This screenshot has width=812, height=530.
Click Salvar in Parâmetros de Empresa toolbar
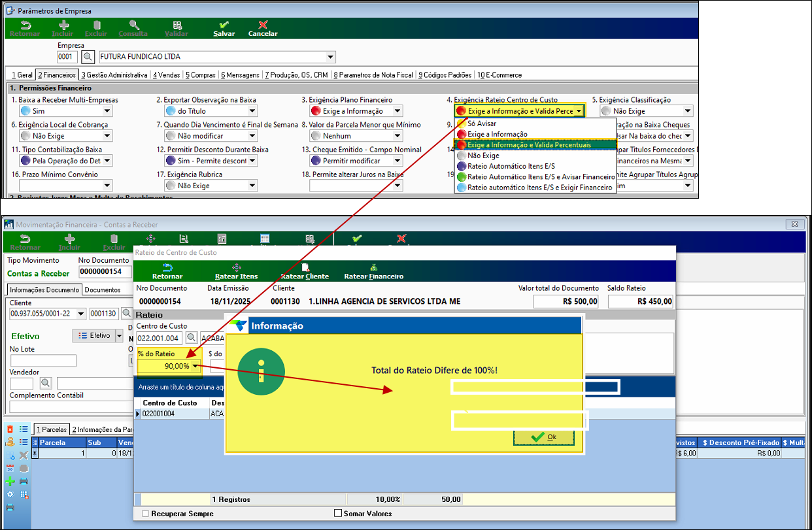click(224, 28)
